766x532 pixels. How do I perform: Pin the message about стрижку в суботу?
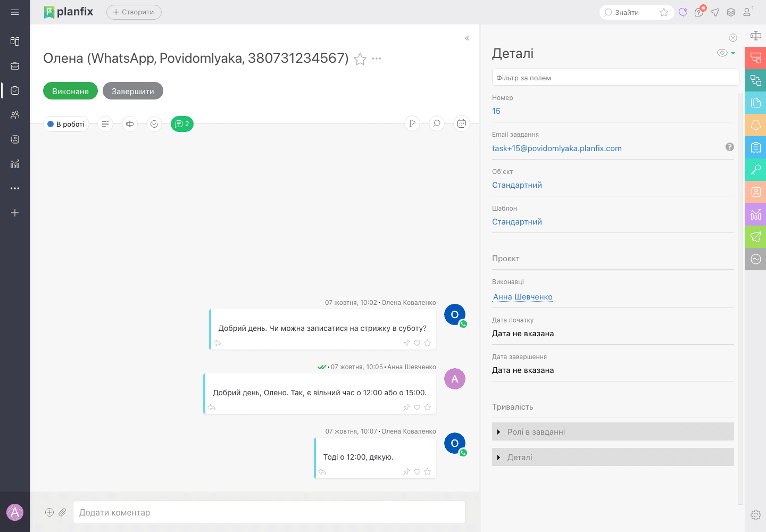point(406,343)
